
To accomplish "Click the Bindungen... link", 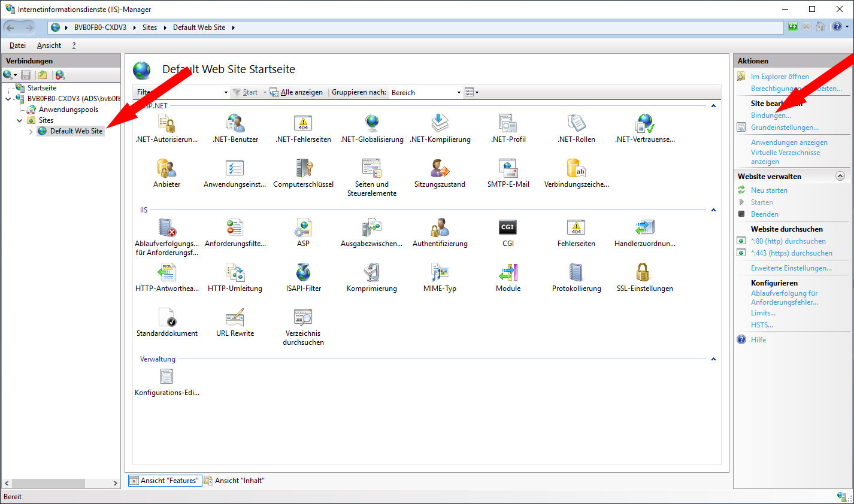I will (771, 116).
